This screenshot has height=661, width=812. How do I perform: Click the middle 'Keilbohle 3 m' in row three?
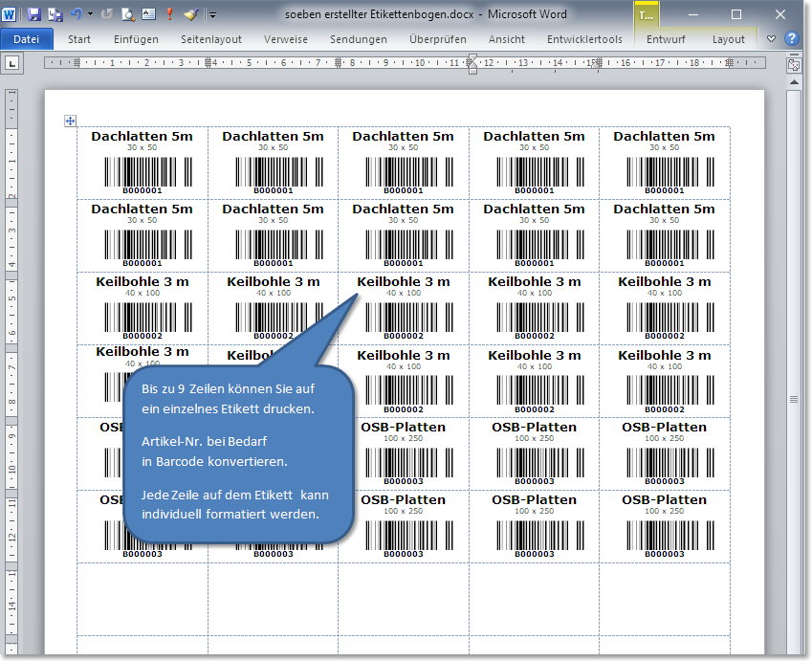(404, 282)
